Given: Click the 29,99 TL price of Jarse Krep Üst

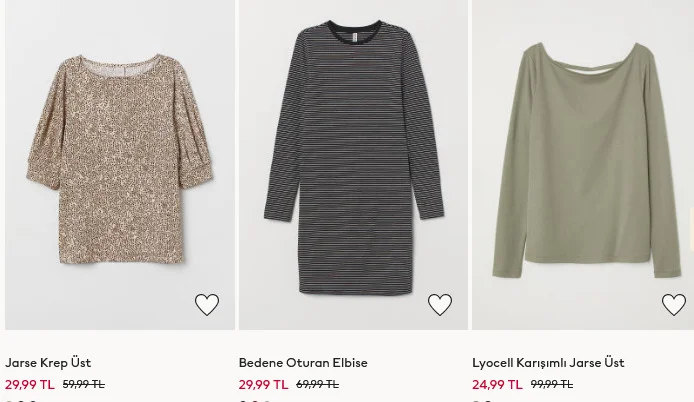Looking at the screenshot, I should (30, 384).
